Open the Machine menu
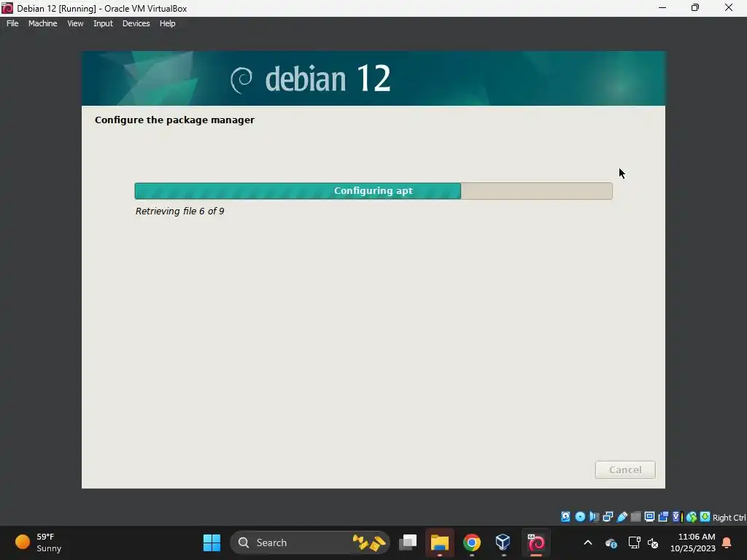 click(x=43, y=23)
